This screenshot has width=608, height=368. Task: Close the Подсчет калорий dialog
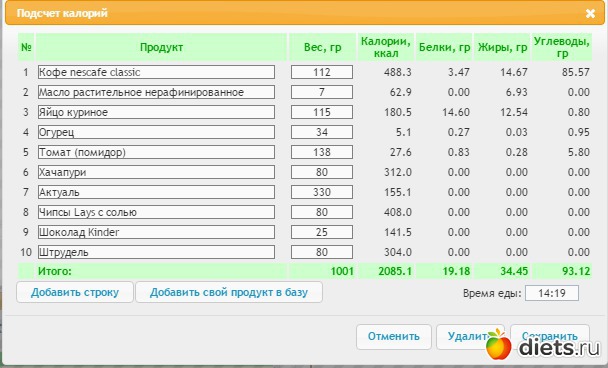point(590,14)
